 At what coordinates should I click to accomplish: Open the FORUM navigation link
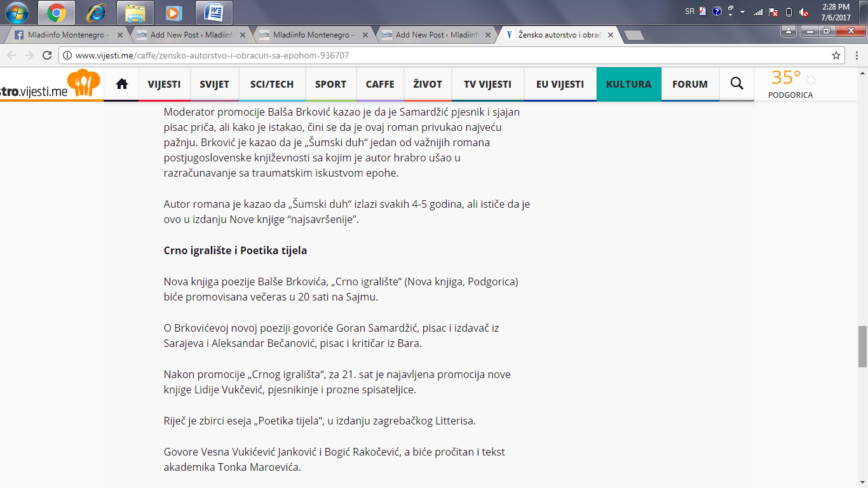click(x=689, y=84)
